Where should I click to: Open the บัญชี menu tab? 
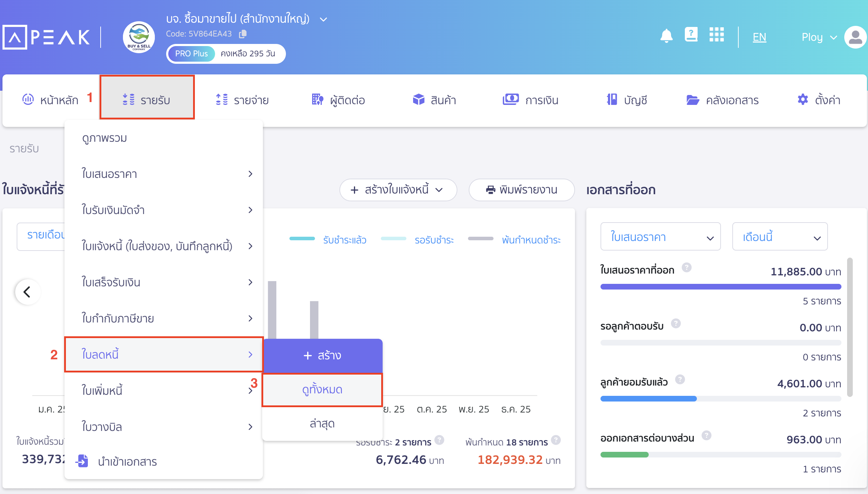[x=627, y=100]
